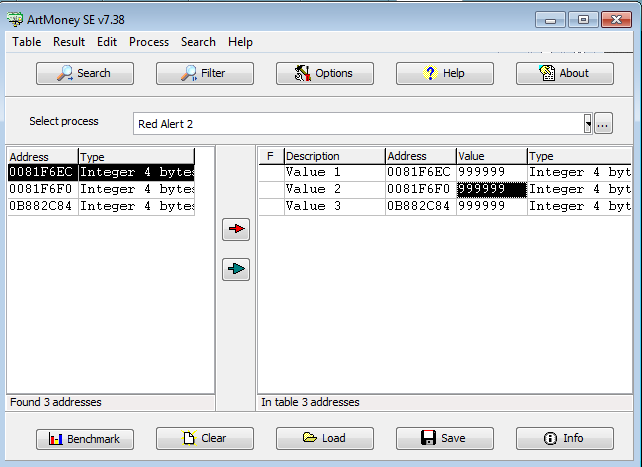Minimize the ArtMoney window
Screen dimensions: 642x467
[x=550, y=20]
